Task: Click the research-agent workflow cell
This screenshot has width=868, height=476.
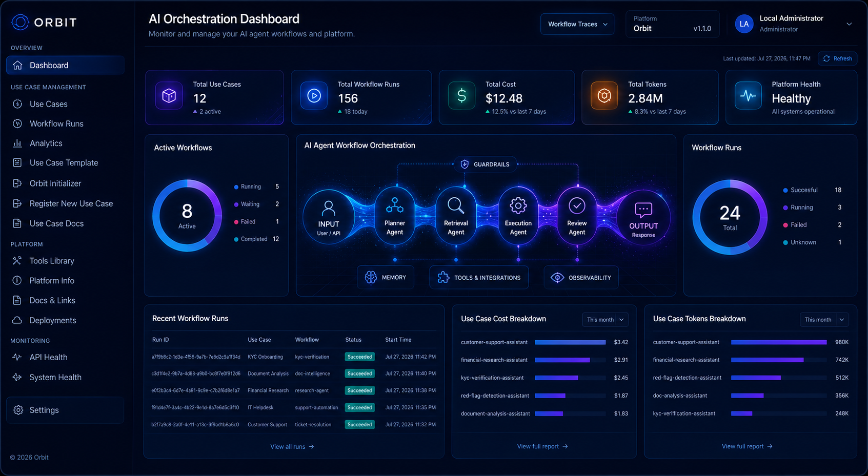Action: pyautogui.click(x=312, y=390)
